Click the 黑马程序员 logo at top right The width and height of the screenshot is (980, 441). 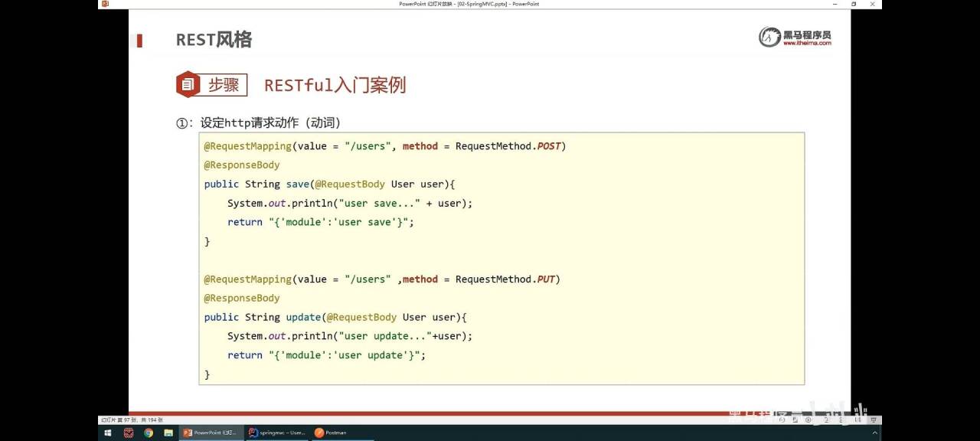coord(795,36)
